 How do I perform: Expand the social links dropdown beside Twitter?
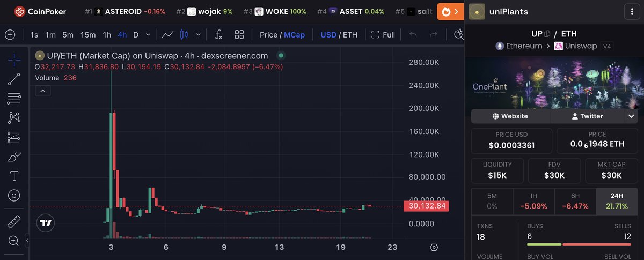pyautogui.click(x=631, y=116)
